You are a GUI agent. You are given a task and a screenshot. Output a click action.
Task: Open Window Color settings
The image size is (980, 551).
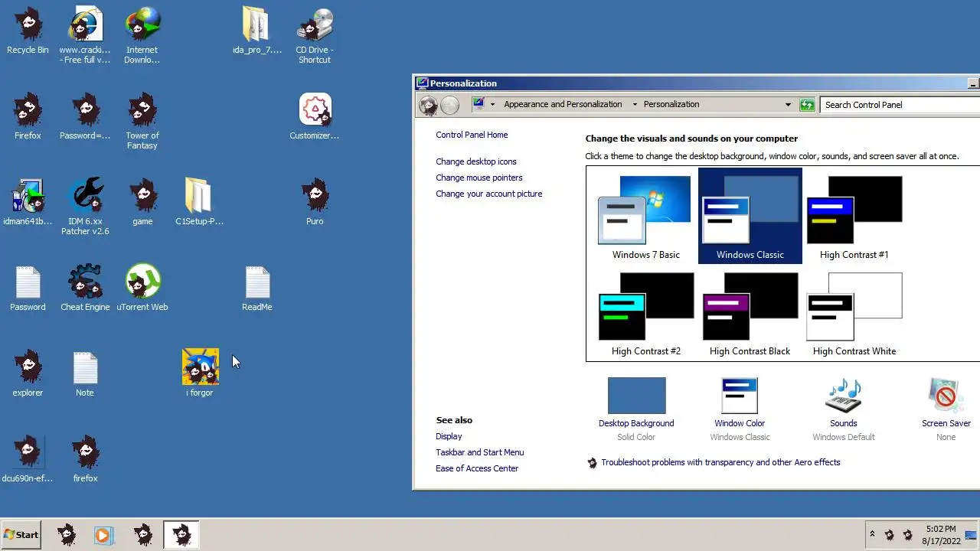[x=740, y=409]
